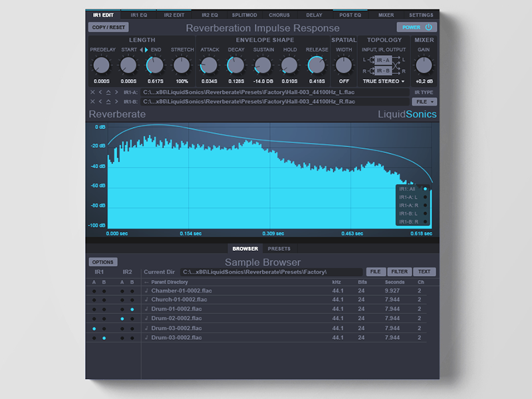Click note icon of Church-01-0002.flac
The height and width of the screenshot is (399, 532).
point(146,299)
